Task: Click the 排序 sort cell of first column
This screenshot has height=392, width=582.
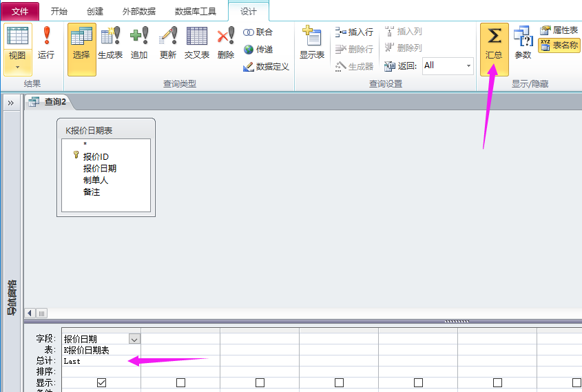Action: pyautogui.click(x=101, y=371)
